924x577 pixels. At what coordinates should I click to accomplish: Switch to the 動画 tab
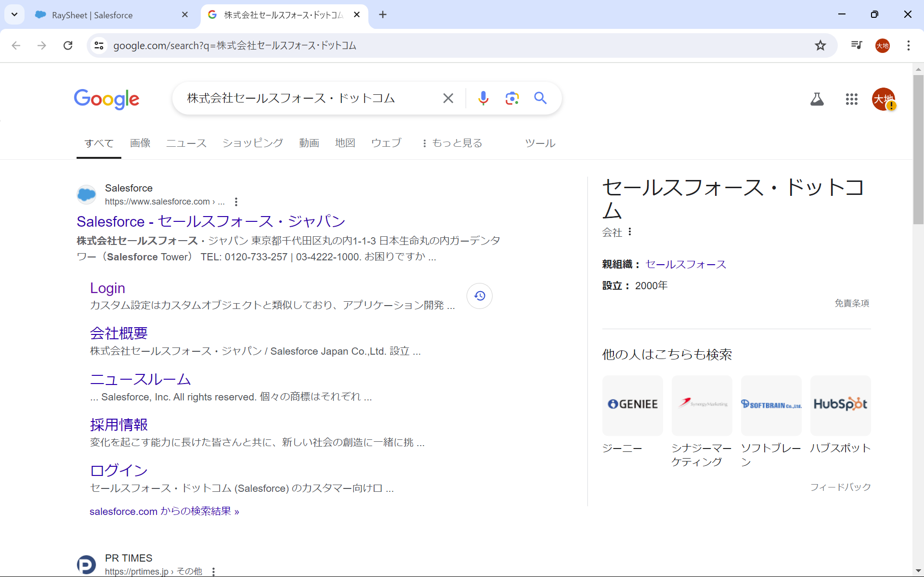309,143
